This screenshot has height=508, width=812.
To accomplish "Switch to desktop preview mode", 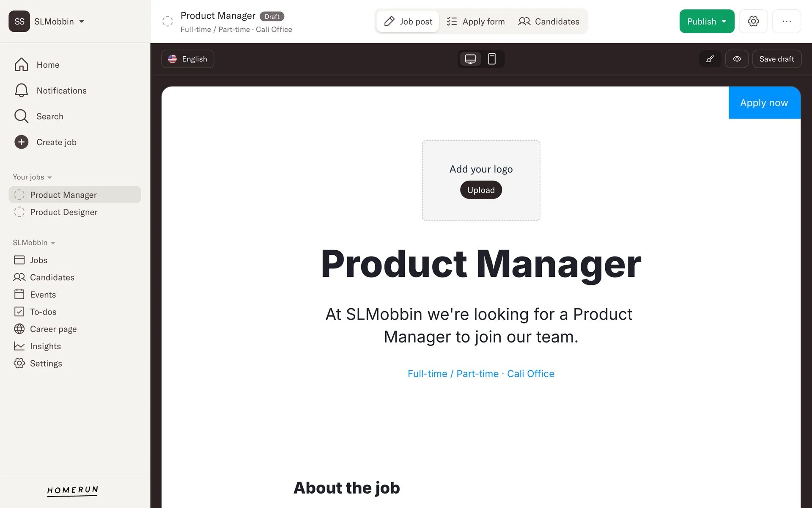I will [470, 59].
